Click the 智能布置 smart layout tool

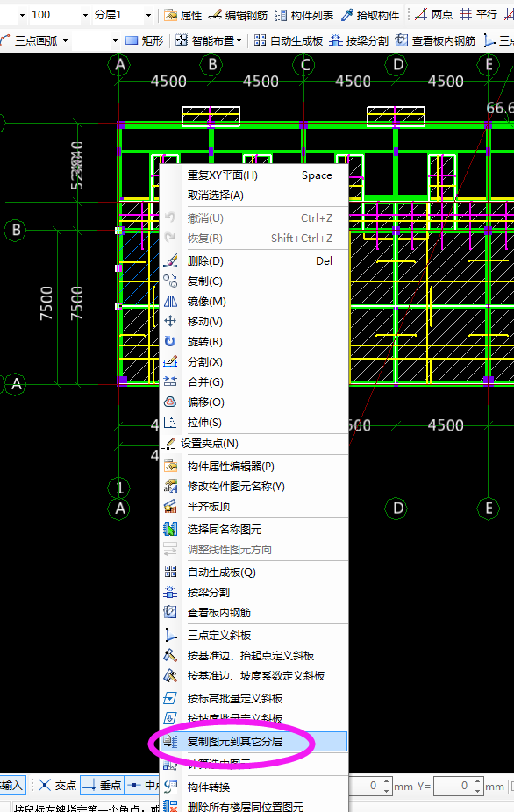204,40
